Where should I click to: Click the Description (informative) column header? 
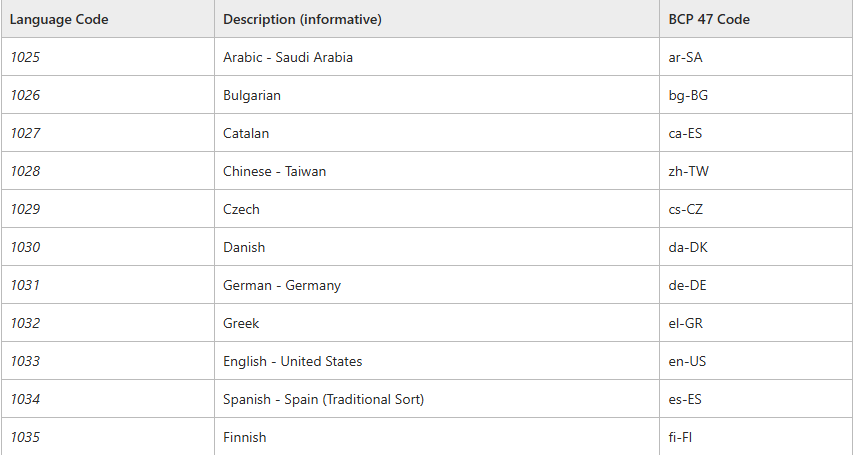coord(302,19)
